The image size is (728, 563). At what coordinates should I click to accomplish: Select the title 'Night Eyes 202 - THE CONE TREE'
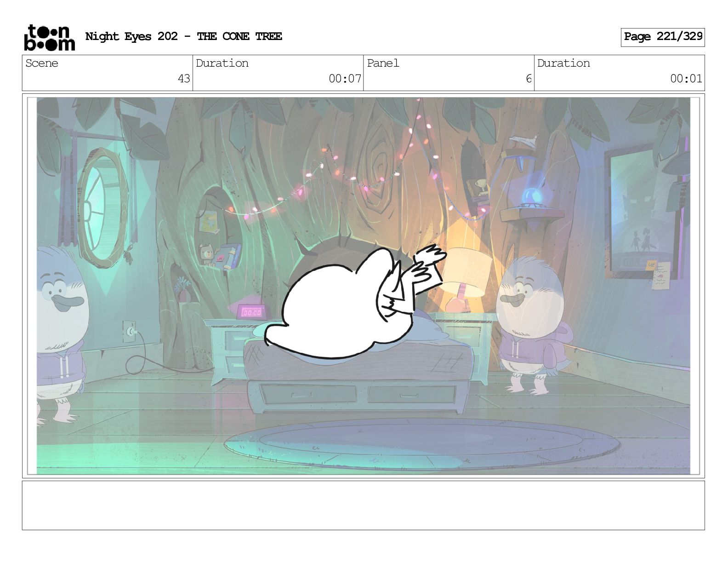click(184, 36)
